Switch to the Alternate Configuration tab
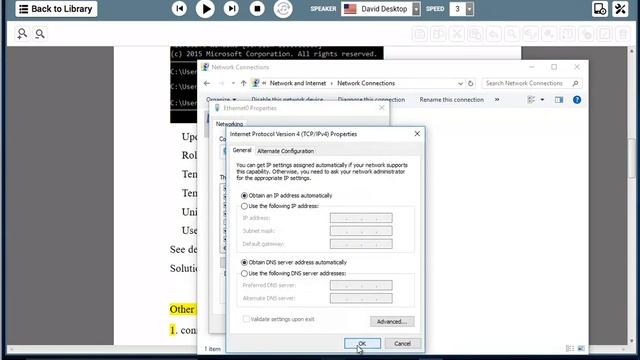This screenshot has width=640, height=360. pyautogui.click(x=285, y=151)
